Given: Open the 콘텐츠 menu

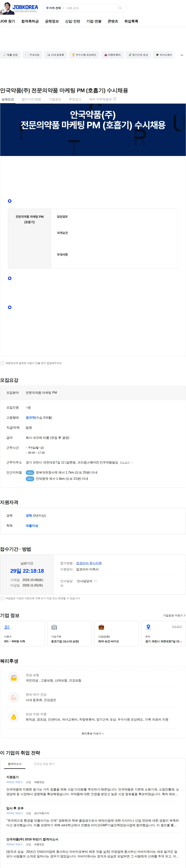Looking at the screenshot, I should click(113, 21).
